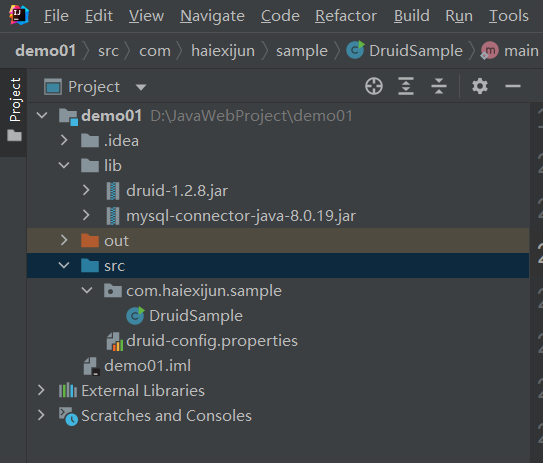Click the DruidSample class icon in tree
543x463 pixels.
(135, 316)
